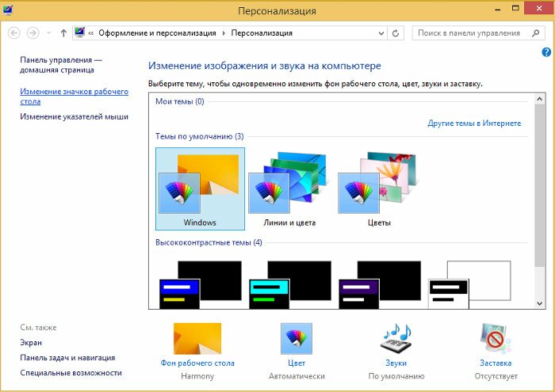Refresh the page with the refresh button
The image size is (555, 392).
pyautogui.click(x=396, y=33)
